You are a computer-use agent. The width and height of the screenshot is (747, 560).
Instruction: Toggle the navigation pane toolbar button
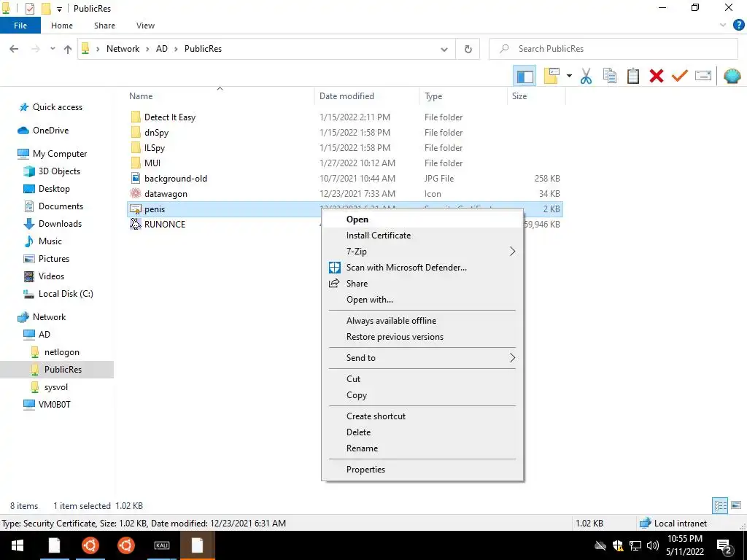pyautogui.click(x=525, y=76)
